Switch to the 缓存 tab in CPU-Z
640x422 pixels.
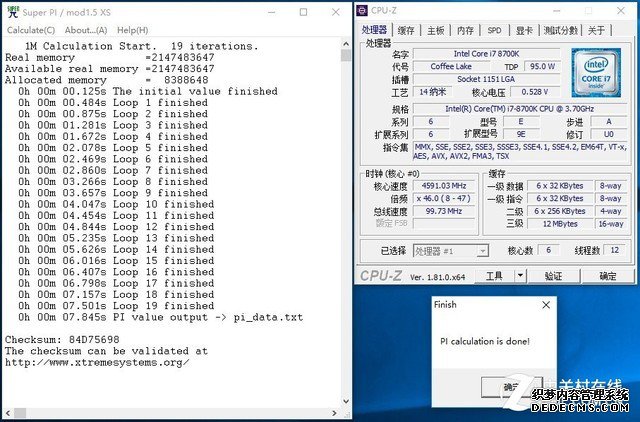tap(406, 30)
